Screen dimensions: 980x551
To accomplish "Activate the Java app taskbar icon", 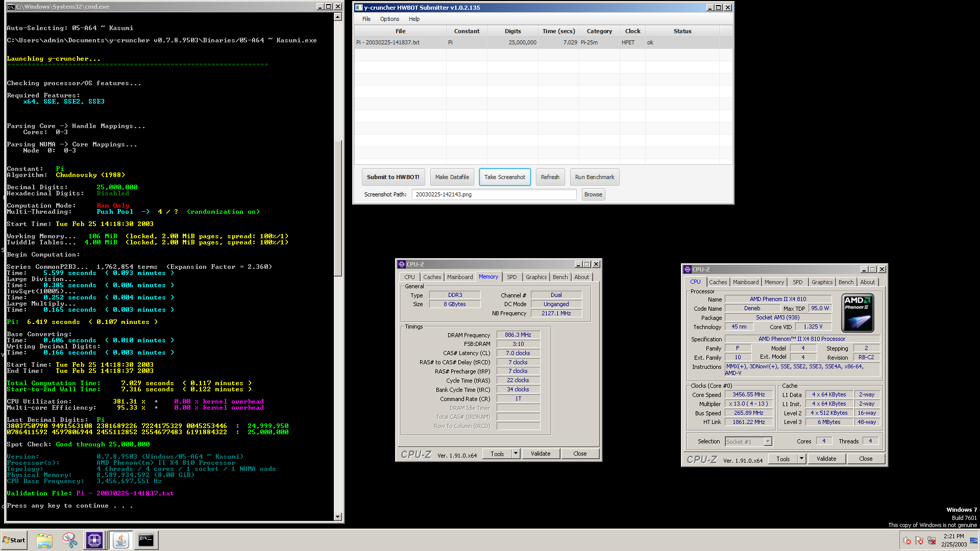I will click(x=121, y=540).
